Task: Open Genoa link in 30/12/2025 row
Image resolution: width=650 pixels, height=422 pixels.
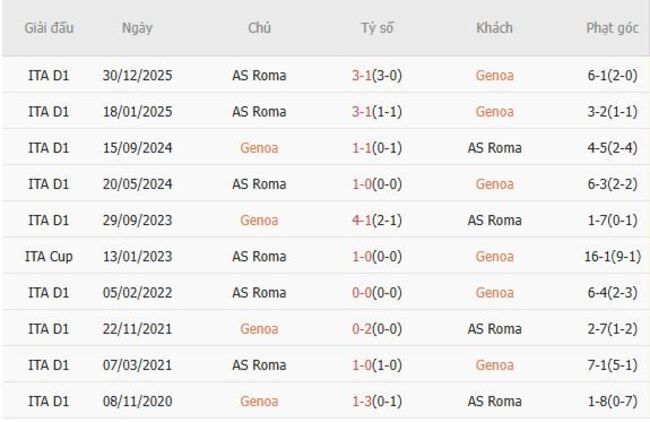Action: [494, 75]
